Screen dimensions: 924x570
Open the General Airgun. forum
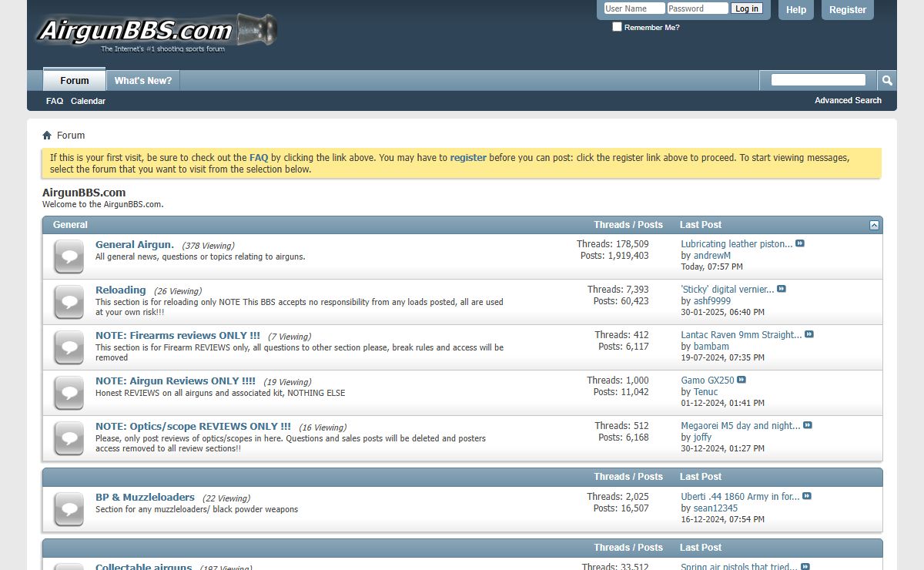[135, 244]
